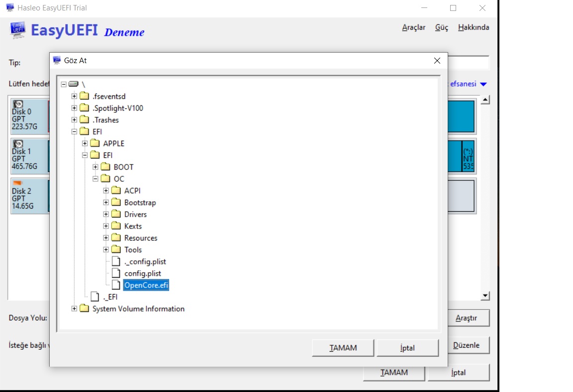This screenshot has height=392, width=573.
Task: Expand the BOOT folder node
Action: pos(95,167)
